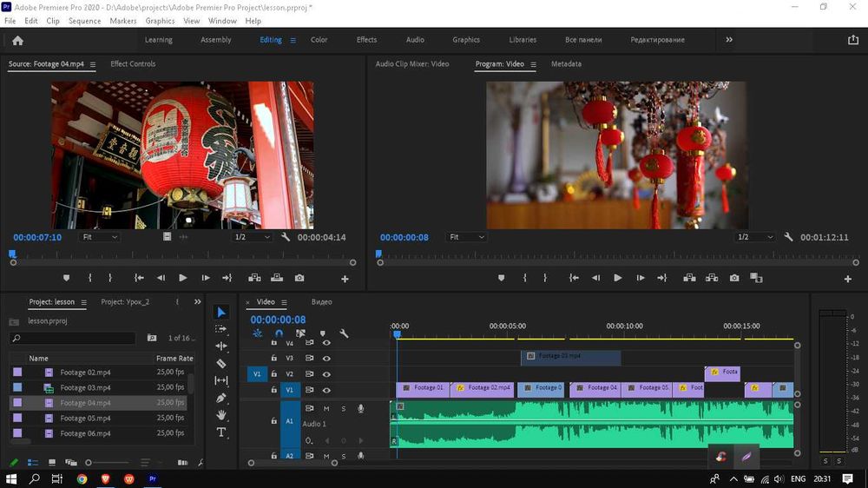
Task: Open Program monitor playback resolution dropdown
Action: tap(754, 237)
